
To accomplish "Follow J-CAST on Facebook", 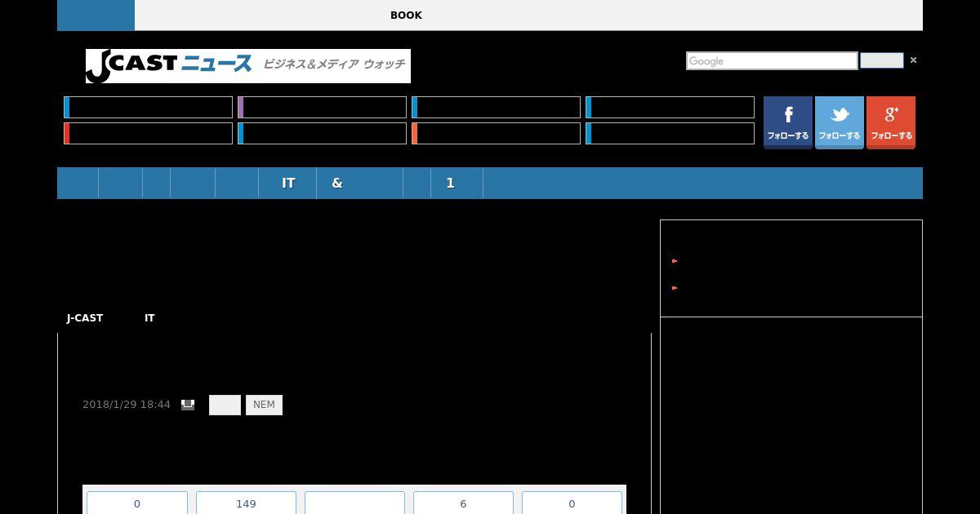I will point(788,122).
